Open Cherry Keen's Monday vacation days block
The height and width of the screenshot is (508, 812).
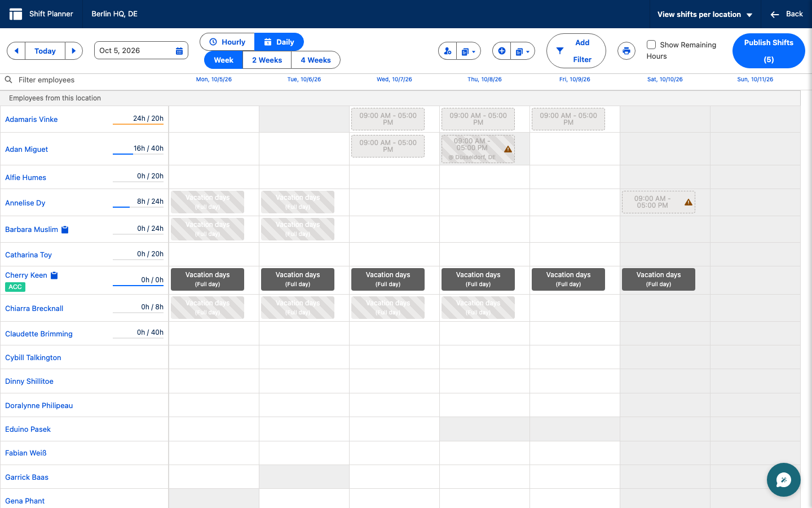point(208,279)
